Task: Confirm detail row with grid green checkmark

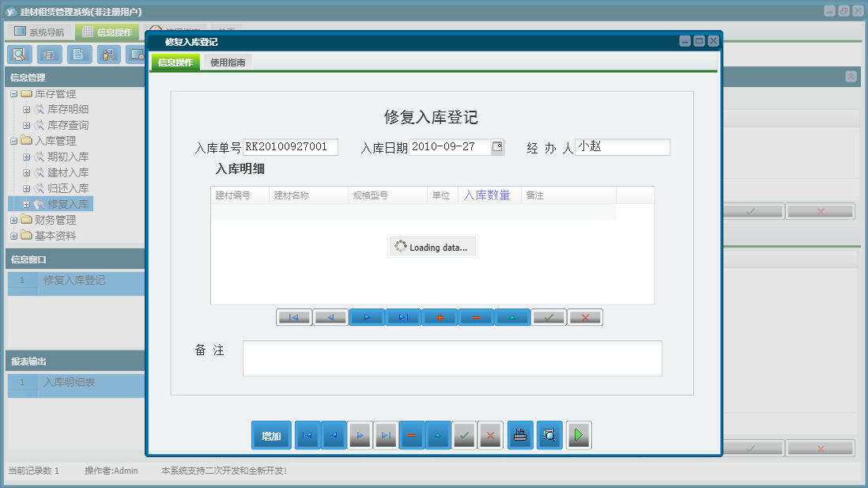Action: (549, 317)
